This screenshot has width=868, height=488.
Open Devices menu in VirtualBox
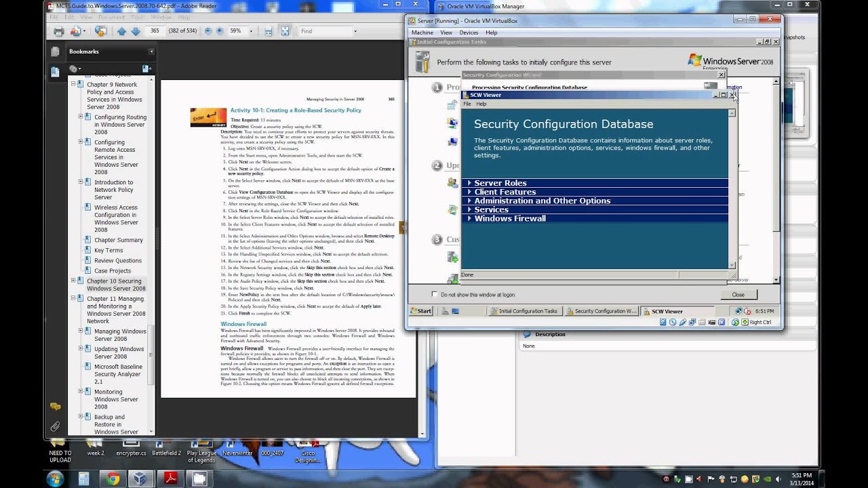click(469, 33)
